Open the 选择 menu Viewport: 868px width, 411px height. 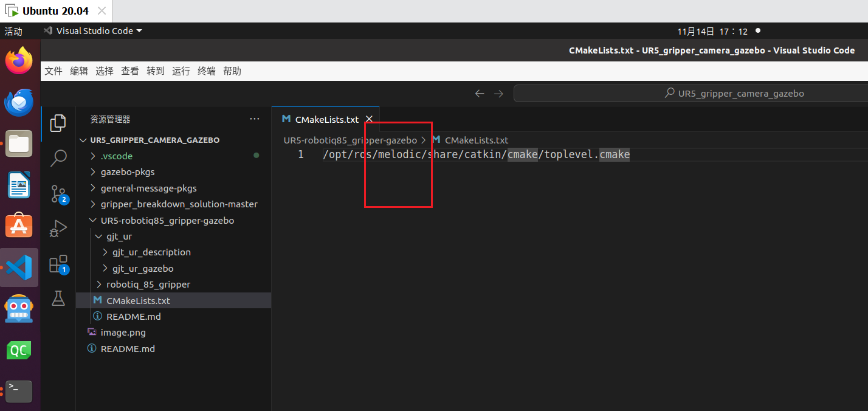click(105, 71)
